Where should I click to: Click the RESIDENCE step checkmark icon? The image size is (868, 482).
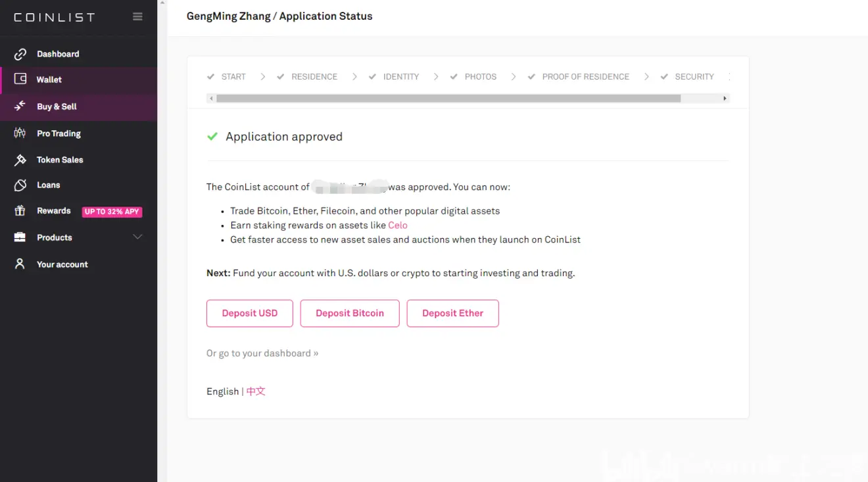281,77
